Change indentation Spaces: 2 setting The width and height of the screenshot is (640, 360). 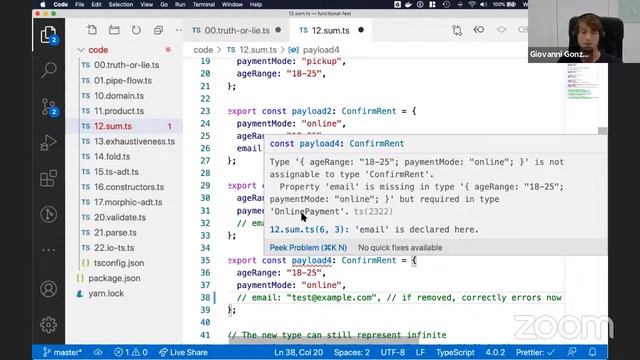(352, 352)
